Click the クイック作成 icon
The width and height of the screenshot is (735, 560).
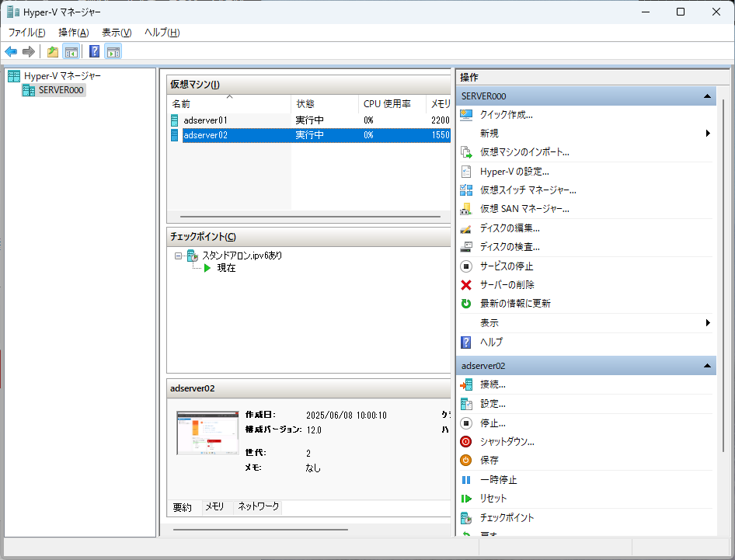pos(466,115)
